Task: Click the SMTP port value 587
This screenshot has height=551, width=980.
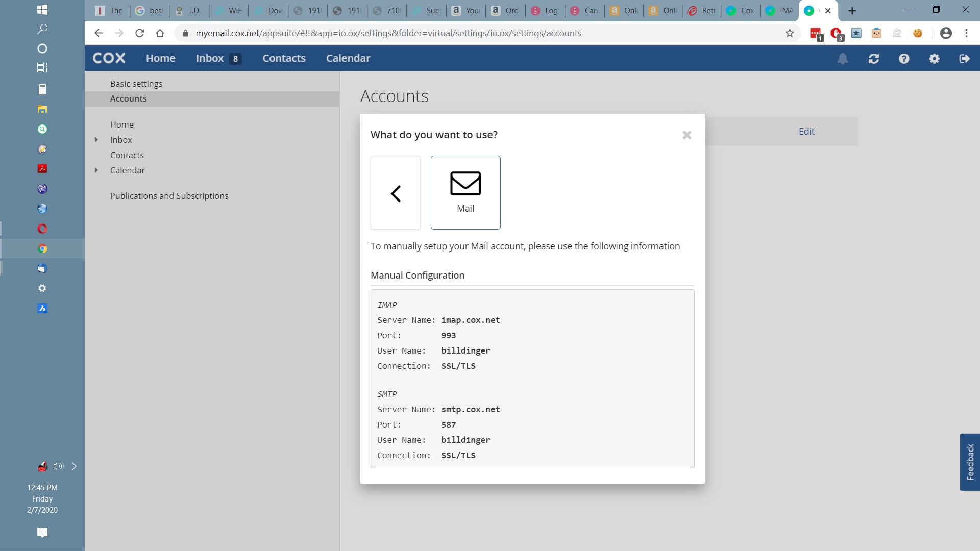Action: point(449,425)
